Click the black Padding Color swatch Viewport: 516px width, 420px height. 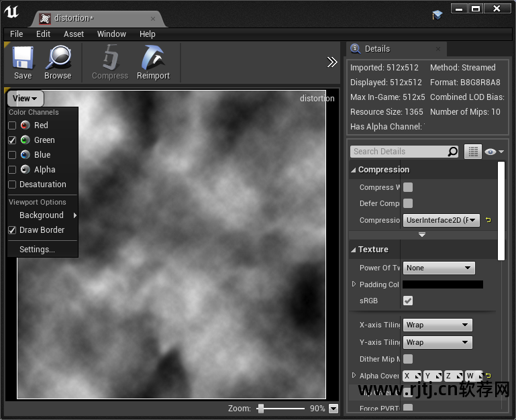coord(443,284)
